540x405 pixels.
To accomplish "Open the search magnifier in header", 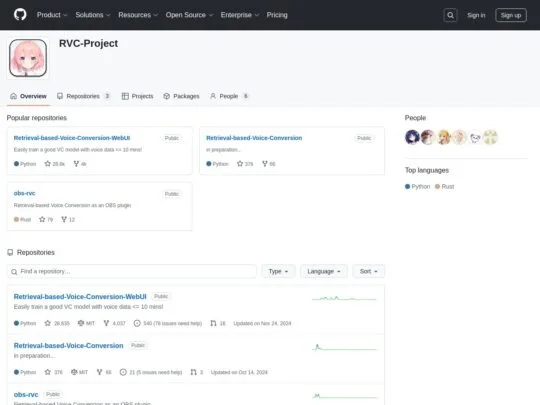I will (450, 15).
